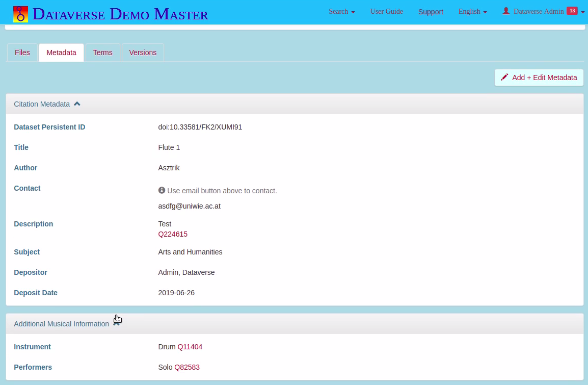Open the Versions tab

(x=143, y=53)
